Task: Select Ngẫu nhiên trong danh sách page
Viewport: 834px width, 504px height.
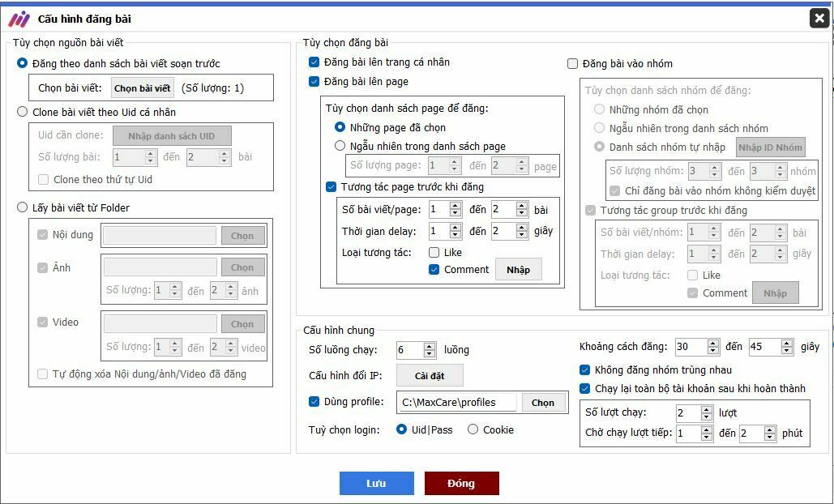Action: 340,147
